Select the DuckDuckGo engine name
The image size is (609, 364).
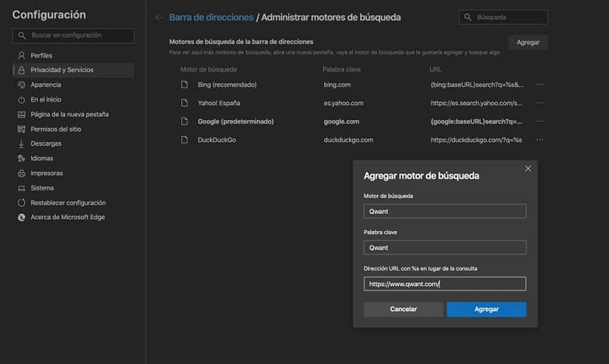tap(217, 140)
